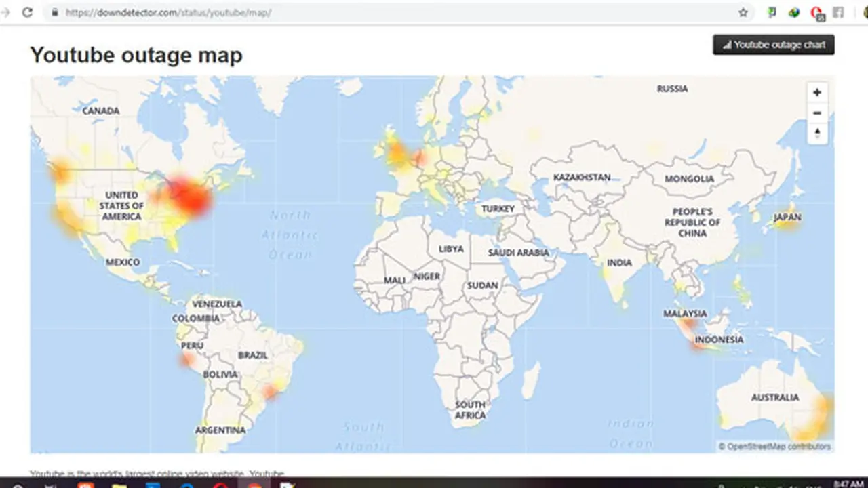This screenshot has height=488, width=868.
Task: Click the SOUTH AFRICA label on the map
Action: point(470,409)
